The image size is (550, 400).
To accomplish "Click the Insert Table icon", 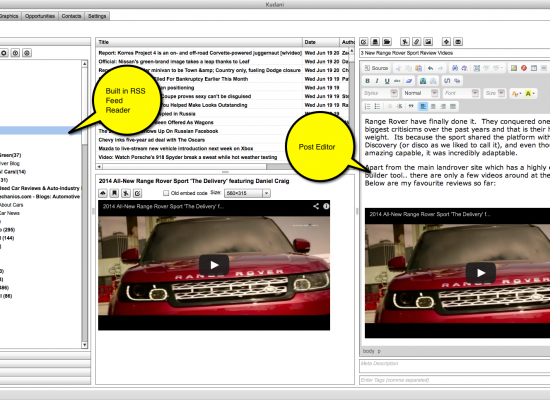I will 534,68.
